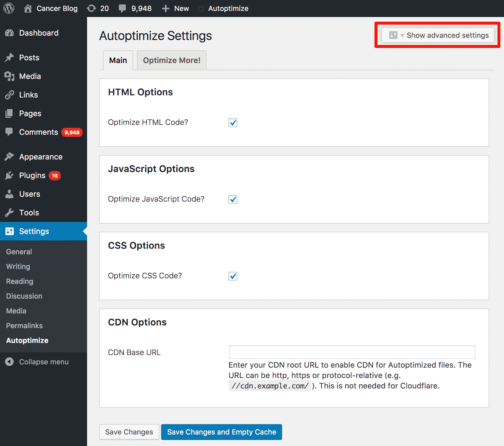
Task: Disable the Optimize CSS Code checkbox
Action: (x=233, y=276)
